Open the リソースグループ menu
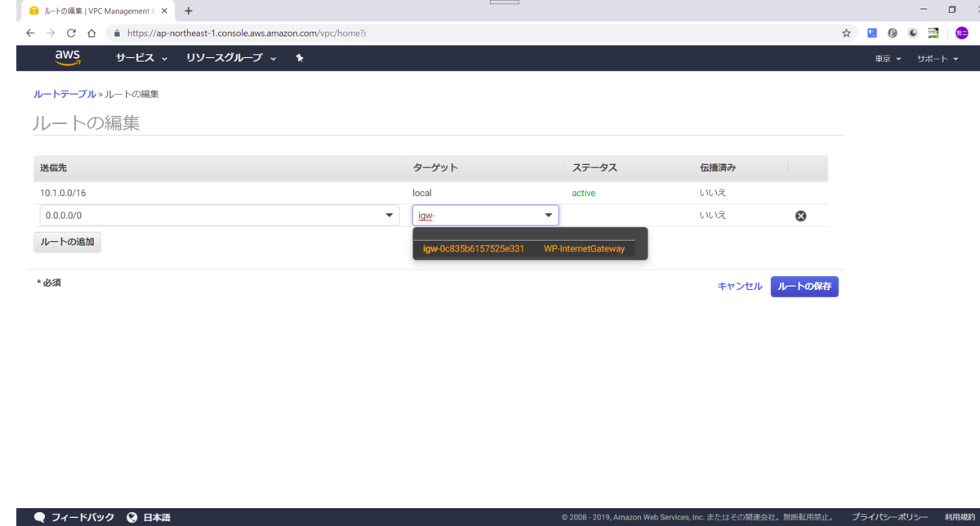The height and width of the screenshot is (526, 980). click(x=231, y=59)
